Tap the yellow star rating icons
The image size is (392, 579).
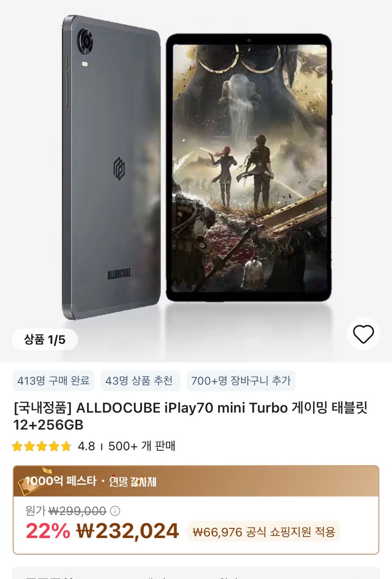point(42,446)
